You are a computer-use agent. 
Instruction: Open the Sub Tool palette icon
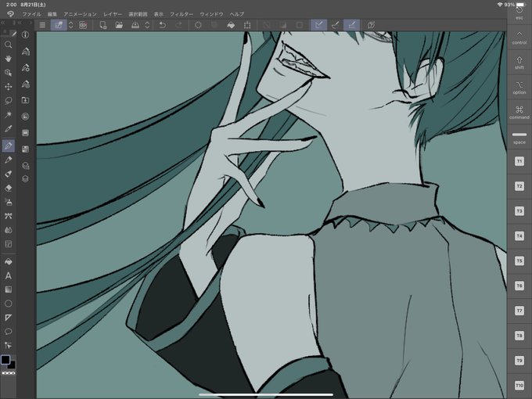click(x=26, y=51)
